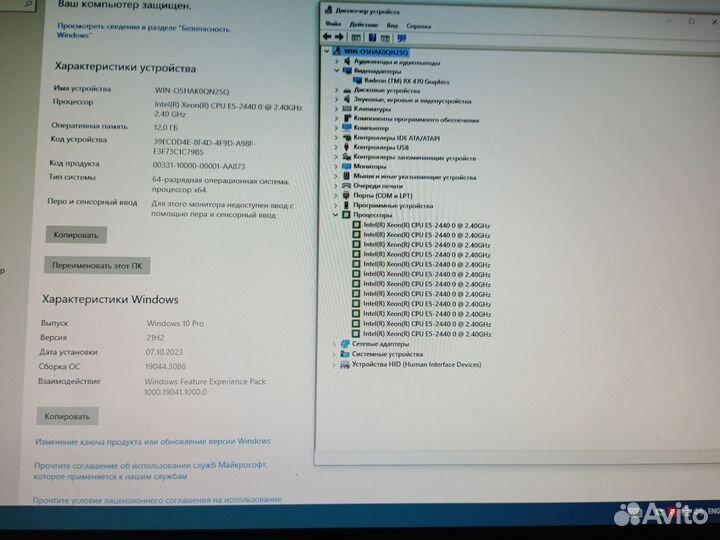Collapse the WIN-O5HAK0QN2SQ root tree node

pyautogui.click(x=327, y=51)
